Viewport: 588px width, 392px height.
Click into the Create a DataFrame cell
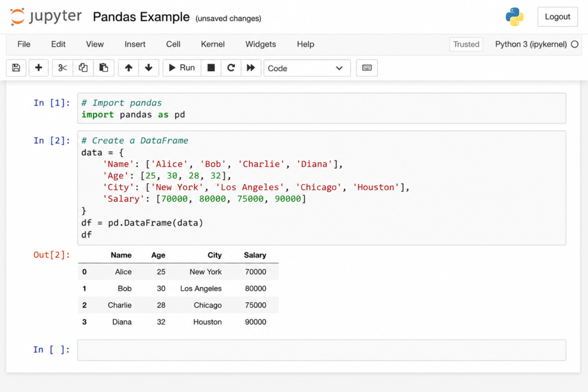[x=322, y=188]
